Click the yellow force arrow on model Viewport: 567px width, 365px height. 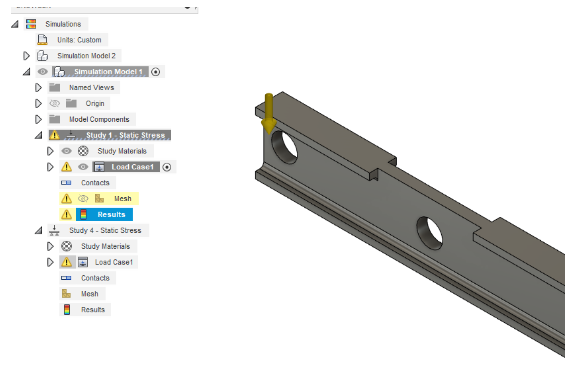point(269,113)
